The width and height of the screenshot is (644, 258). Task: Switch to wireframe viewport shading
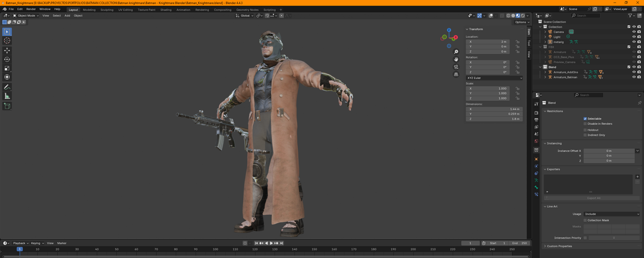click(508, 16)
